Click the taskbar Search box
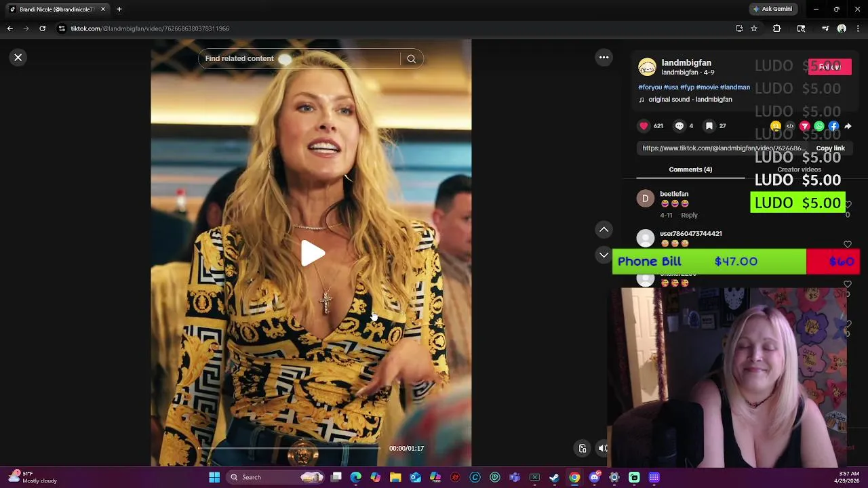868x488 pixels. [276, 477]
